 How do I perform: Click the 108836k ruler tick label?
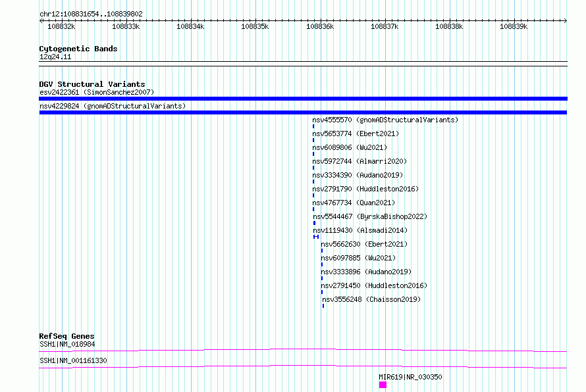coord(320,26)
